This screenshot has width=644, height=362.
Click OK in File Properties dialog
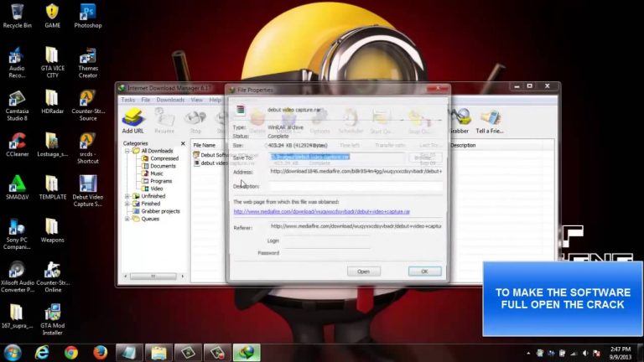click(x=424, y=271)
